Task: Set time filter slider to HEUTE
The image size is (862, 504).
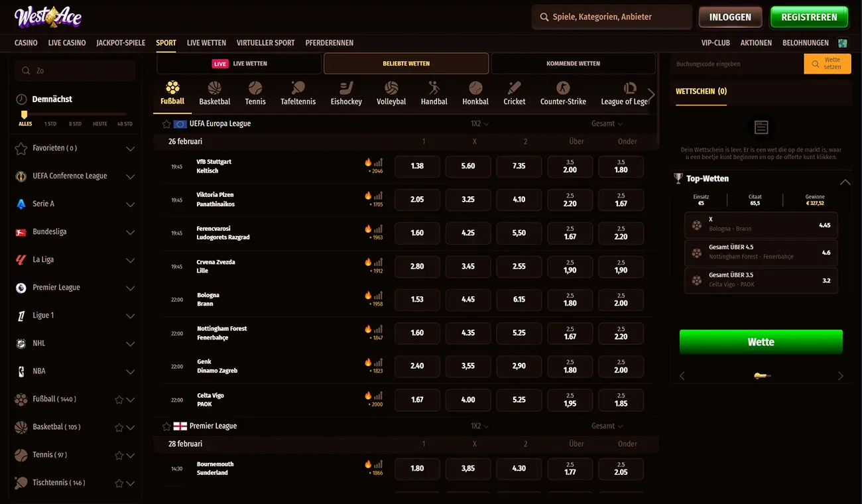Action: click(x=100, y=124)
